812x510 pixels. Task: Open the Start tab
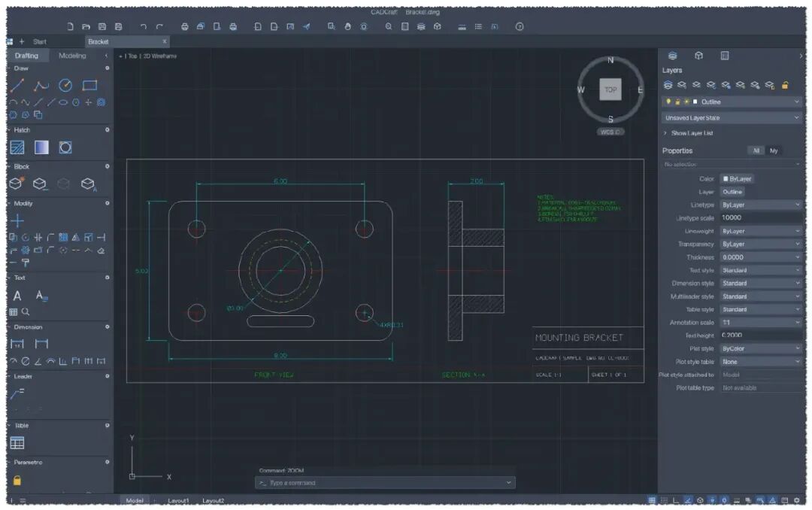pos(39,41)
